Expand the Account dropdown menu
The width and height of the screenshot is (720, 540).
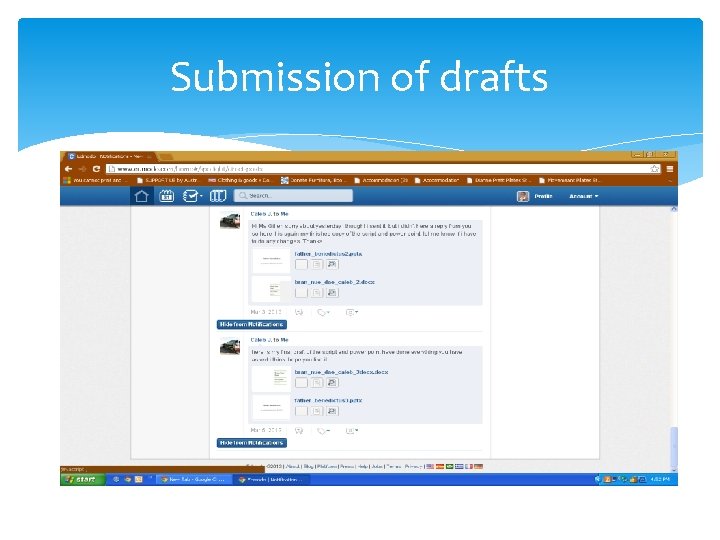tap(584, 196)
